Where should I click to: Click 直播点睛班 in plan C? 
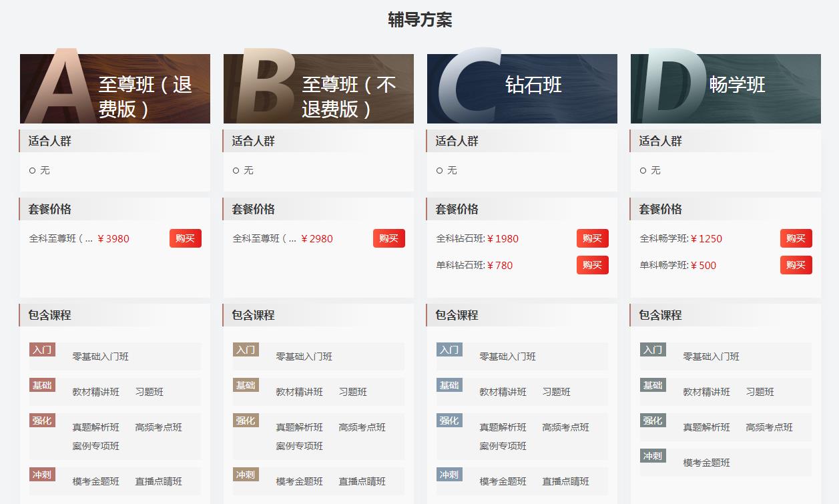pos(566,481)
